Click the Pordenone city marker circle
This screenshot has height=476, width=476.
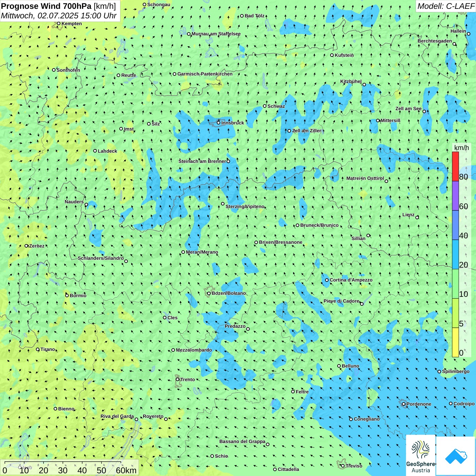coord(404,404)
